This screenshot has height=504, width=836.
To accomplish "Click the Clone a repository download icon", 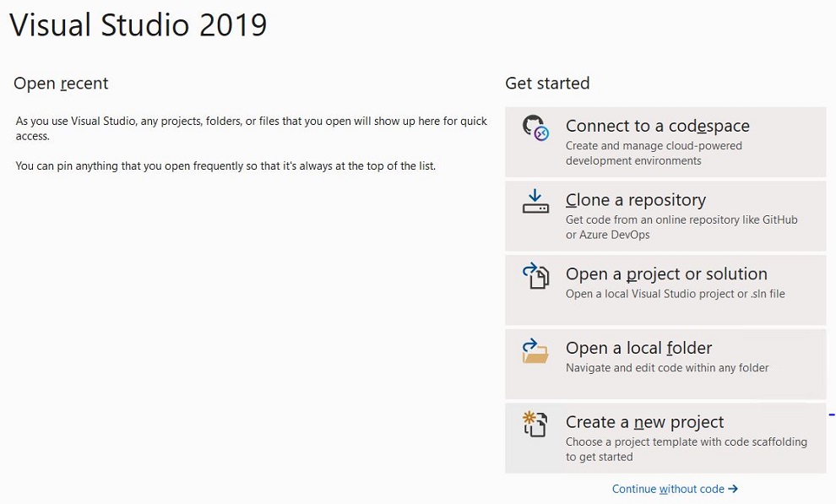I will (x=535, y=202).
